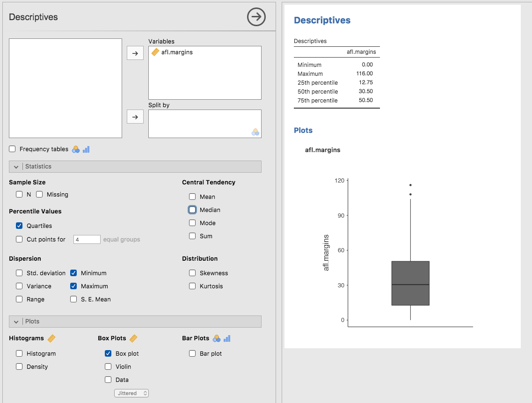Enable the Kurtosis checkbox
Image resolution: width=532 pixels, height=403 pixels.
(x=192, y=286)
